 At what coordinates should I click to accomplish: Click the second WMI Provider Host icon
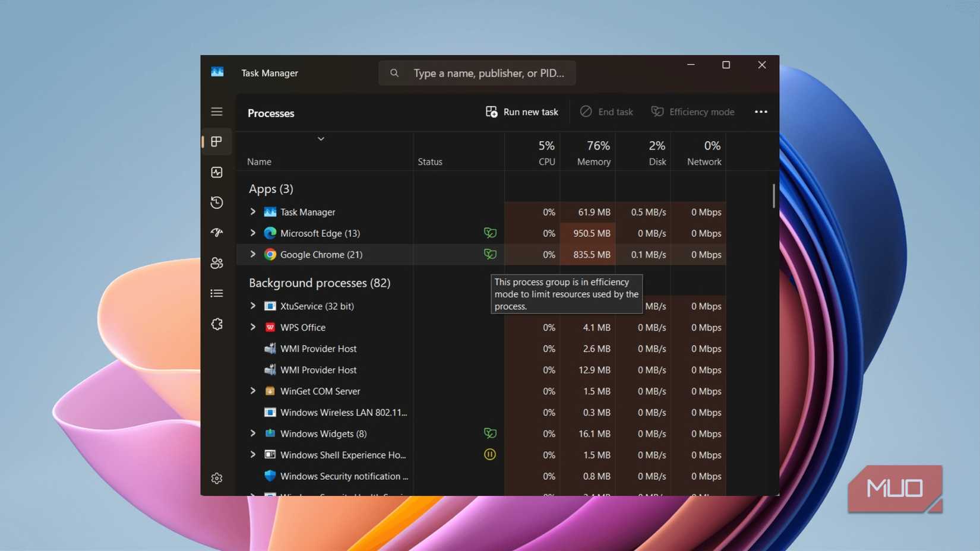pyautogui.click(x=270, y=370)
